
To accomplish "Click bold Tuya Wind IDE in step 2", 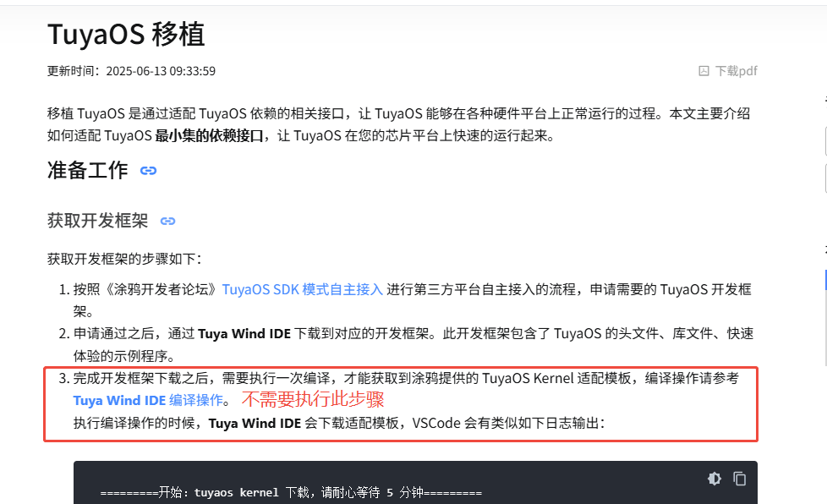I will coord(244,334).
